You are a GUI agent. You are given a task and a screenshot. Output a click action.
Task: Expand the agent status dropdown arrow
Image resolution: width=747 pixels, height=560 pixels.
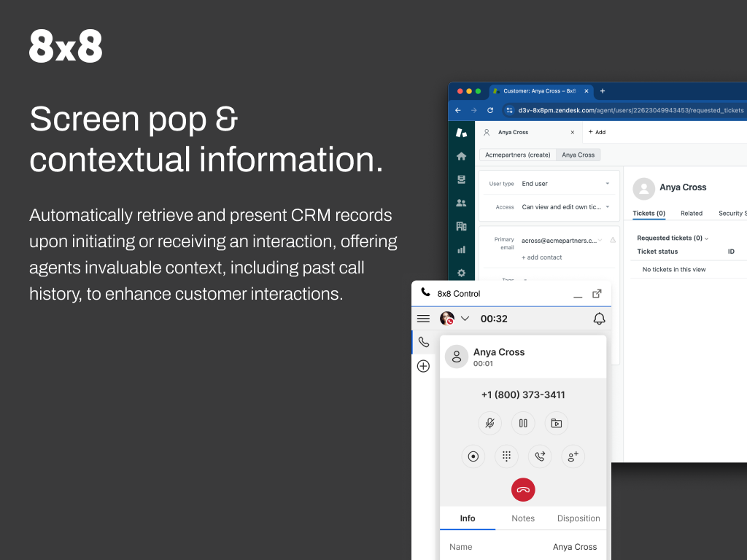click(465, 319)
